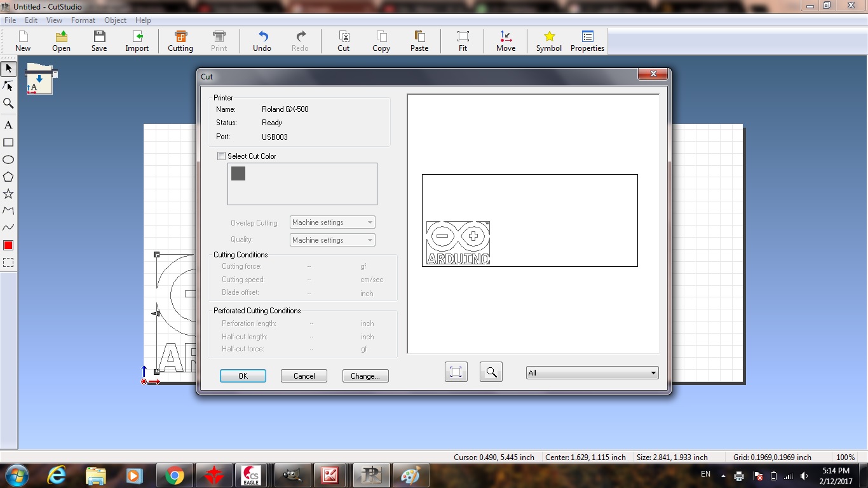This screenshot has height=488, width=868.
Task: Click the New file toolbar icon
Action: pos(23,41)
